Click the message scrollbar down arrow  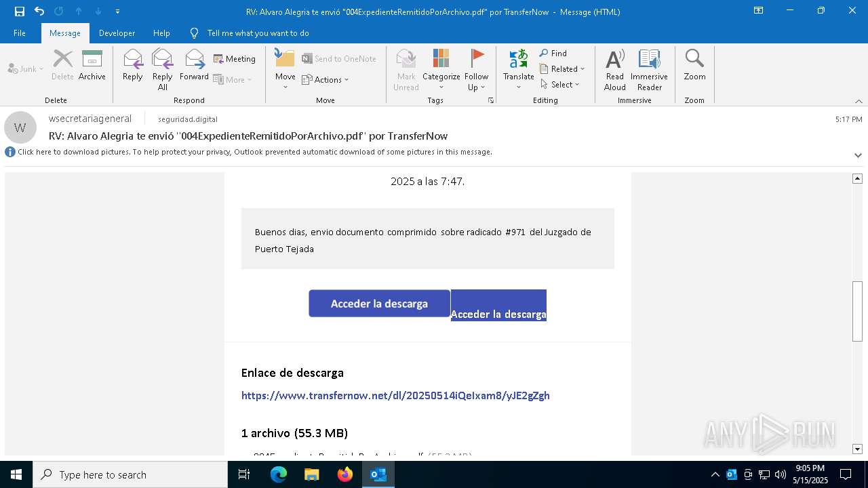tap(857, 449)
